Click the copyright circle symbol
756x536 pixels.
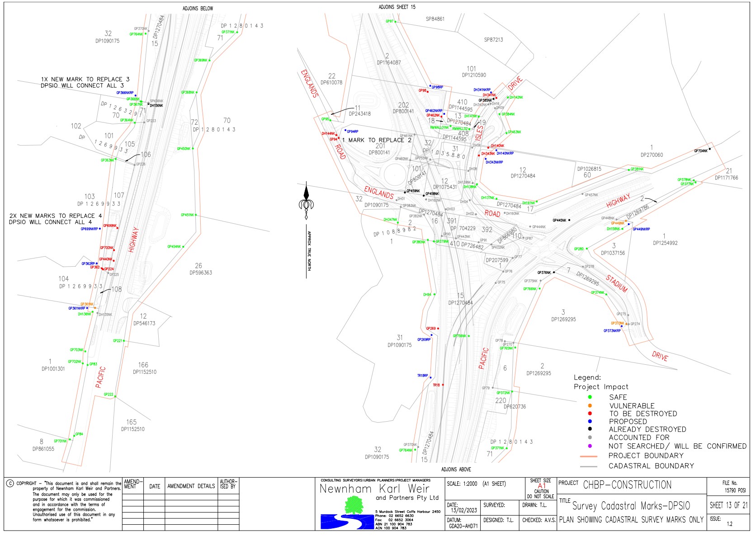pyautogui.click(x=10, y=484)
